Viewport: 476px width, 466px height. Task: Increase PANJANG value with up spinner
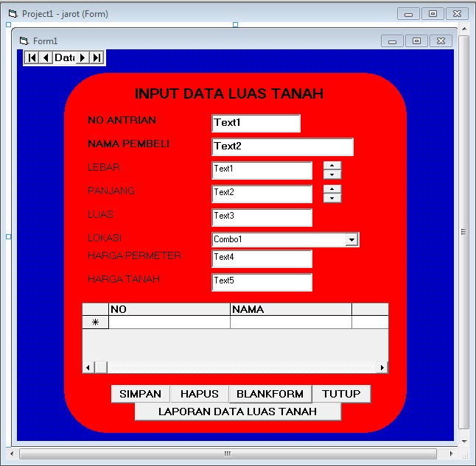tap(332, 189)
